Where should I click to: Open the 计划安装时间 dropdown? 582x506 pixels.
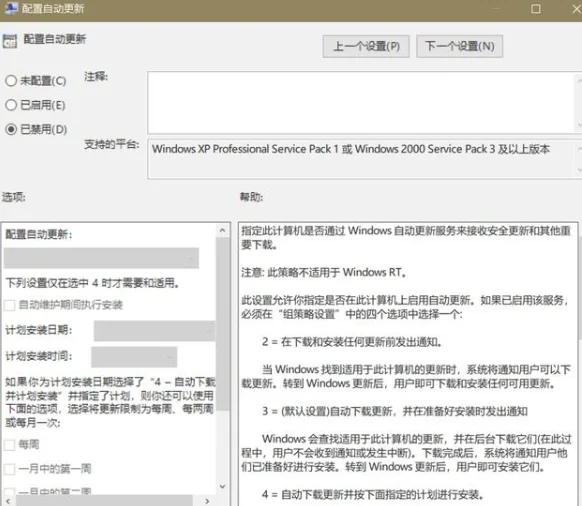(x=134, y=357)
